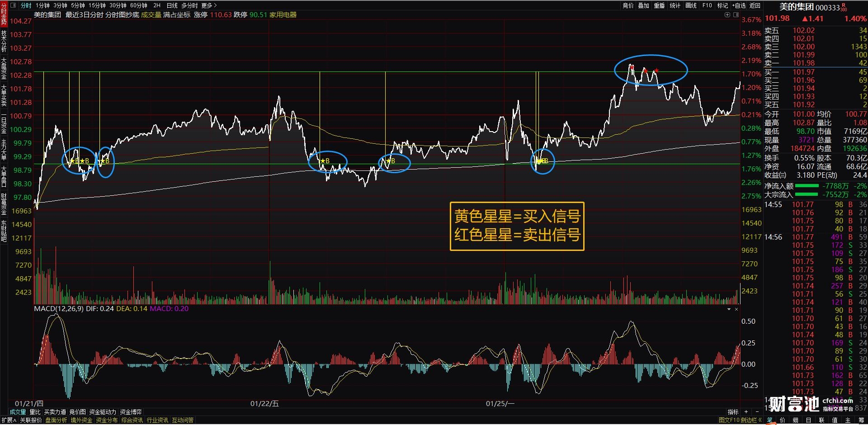
Task: Select the 1分钟 period
Action: 42,5
